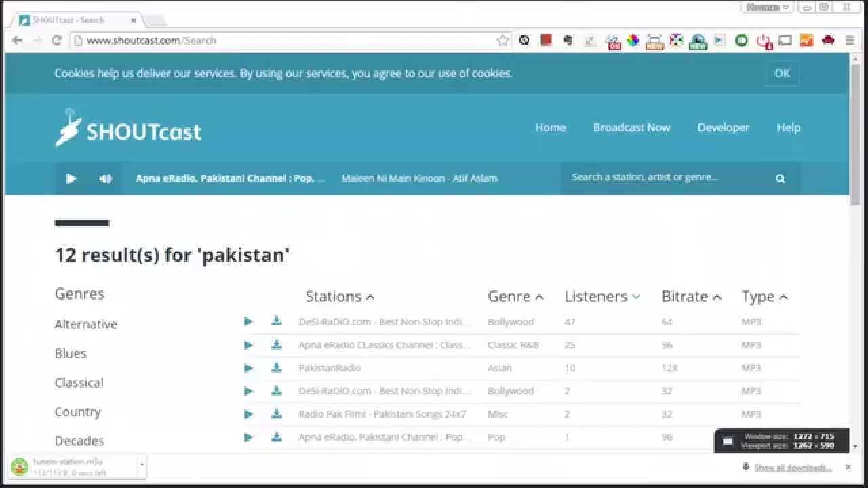Viewport: 868px width, 488px height.
Task: Select the Alternative genre
Action: [85, 325]
